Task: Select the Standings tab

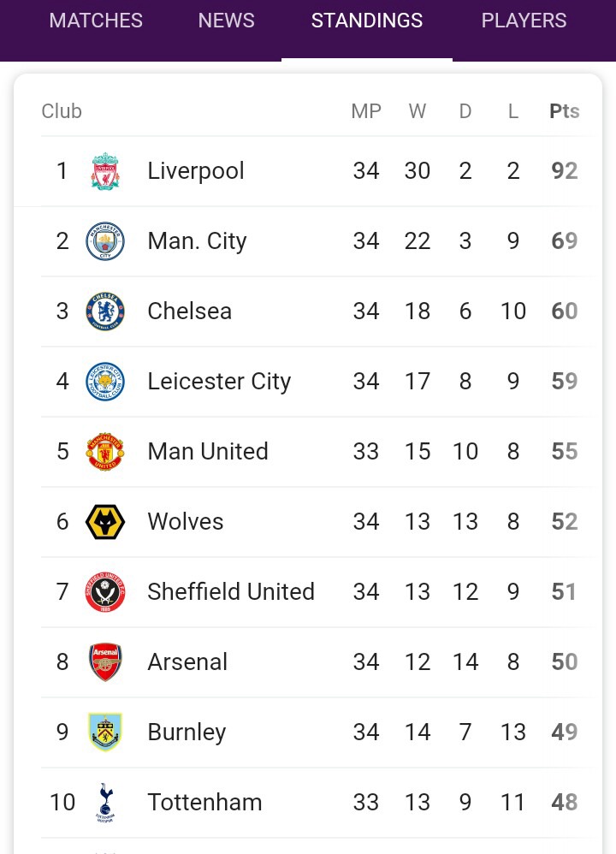Action: tap(366, 21)
